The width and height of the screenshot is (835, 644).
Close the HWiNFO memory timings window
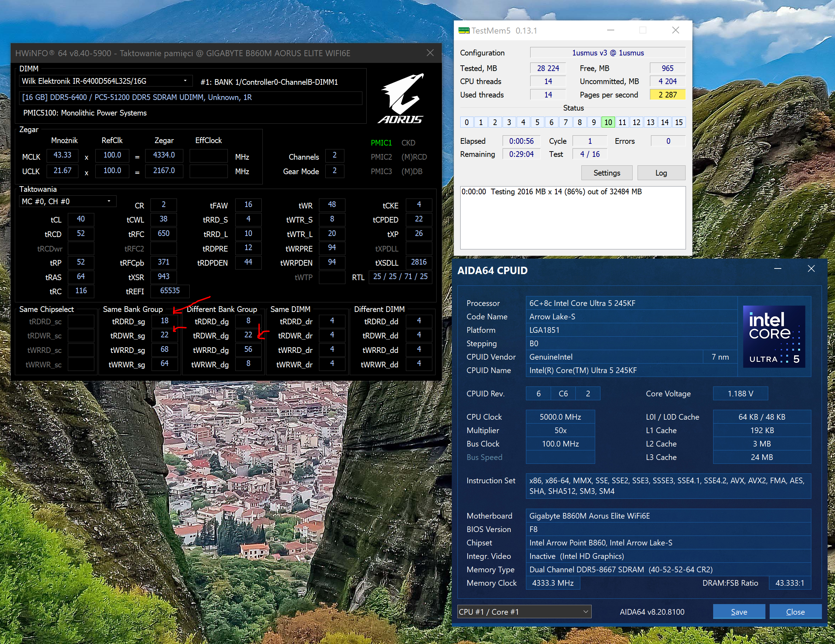click(x=430, y=53)
